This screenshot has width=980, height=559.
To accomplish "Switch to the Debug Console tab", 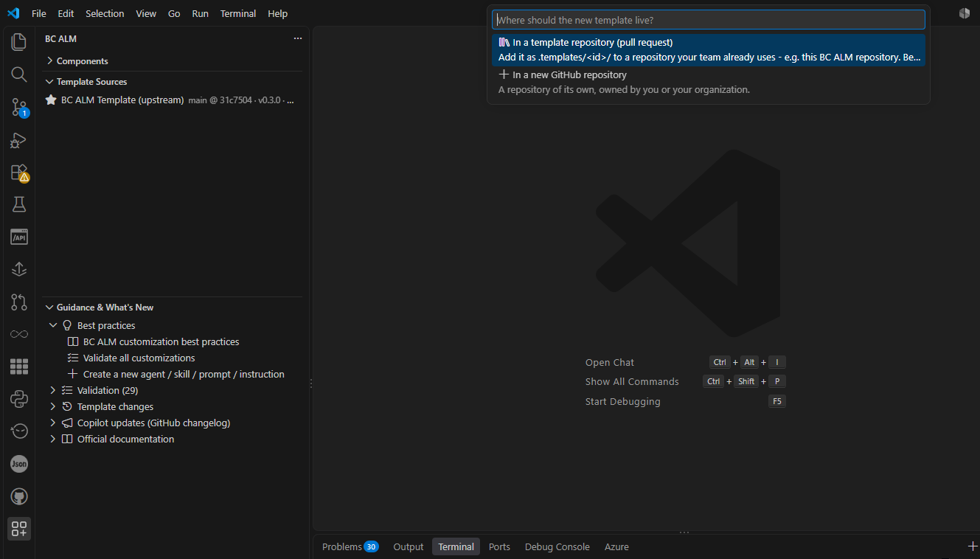I will [x=557, y=546].
